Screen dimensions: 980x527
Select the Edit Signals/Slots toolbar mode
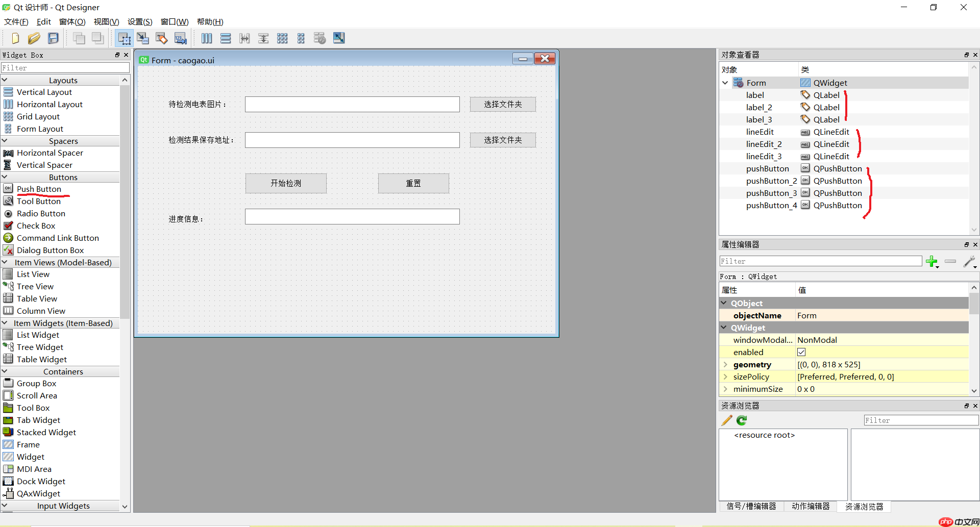coord(142,38)
